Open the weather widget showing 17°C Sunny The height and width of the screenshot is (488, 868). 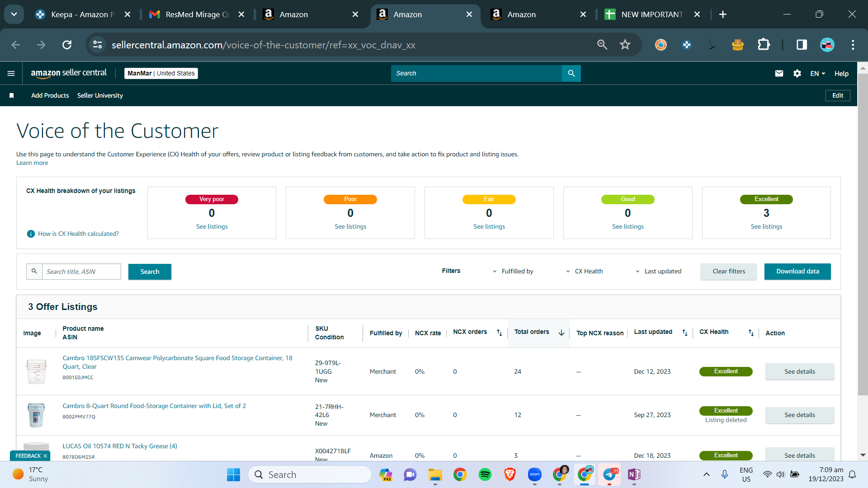point(31,474)
